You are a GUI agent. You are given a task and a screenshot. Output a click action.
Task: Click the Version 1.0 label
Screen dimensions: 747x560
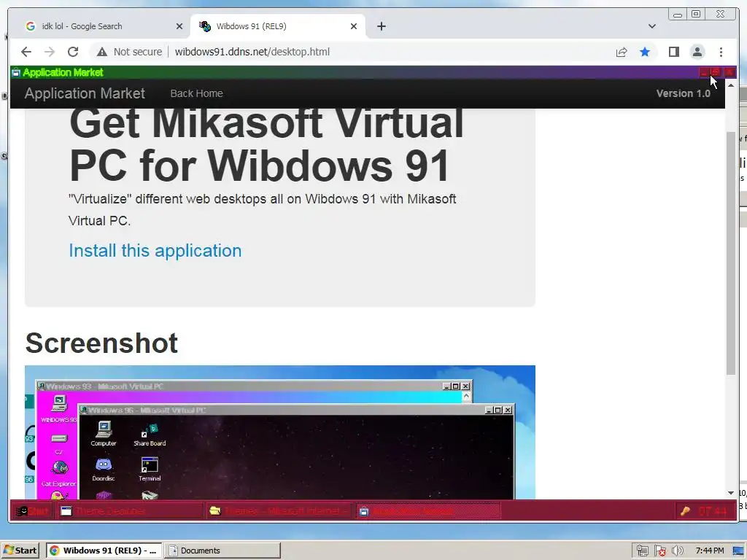[683, 93]
